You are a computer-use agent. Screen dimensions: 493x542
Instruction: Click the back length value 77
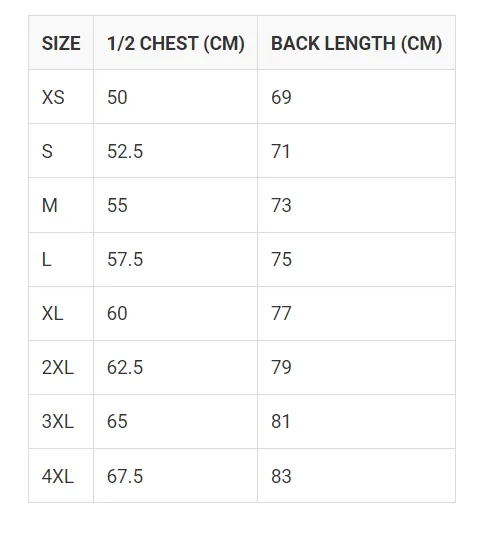[x=281, y=314]
